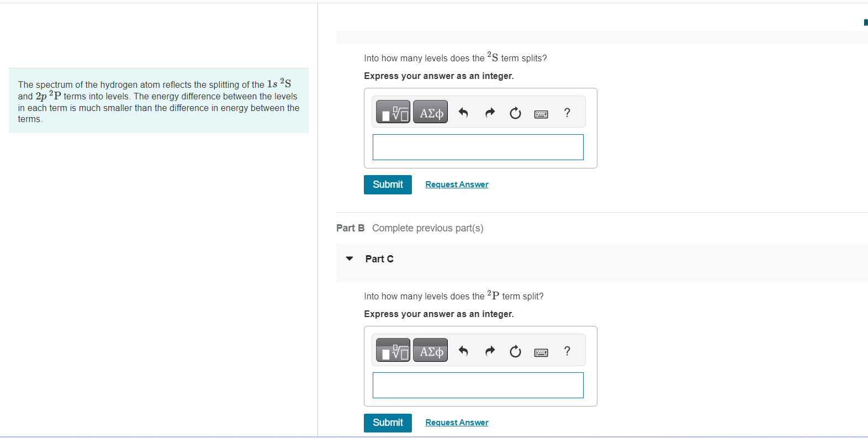The image size is (868, 438).
Task: Reset the Part A answer with refresh icon
Action: pyautogui.click(x=515, y=113)
